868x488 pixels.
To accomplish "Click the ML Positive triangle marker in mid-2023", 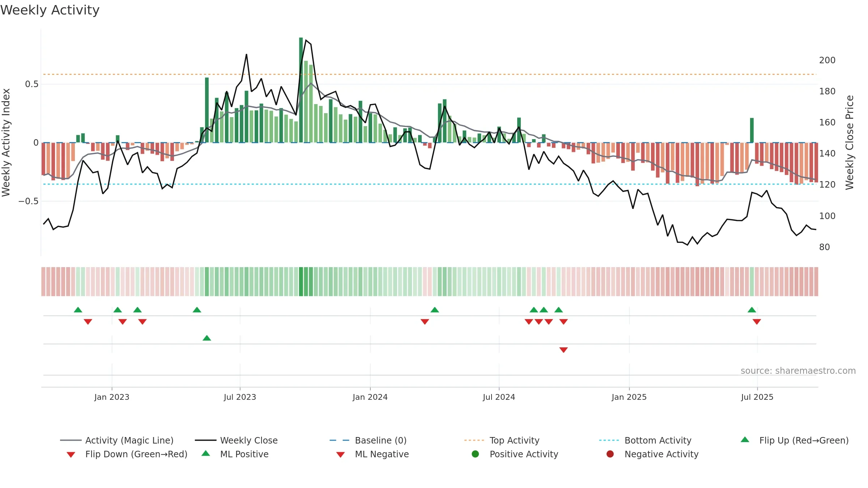I will click(207, 338).
